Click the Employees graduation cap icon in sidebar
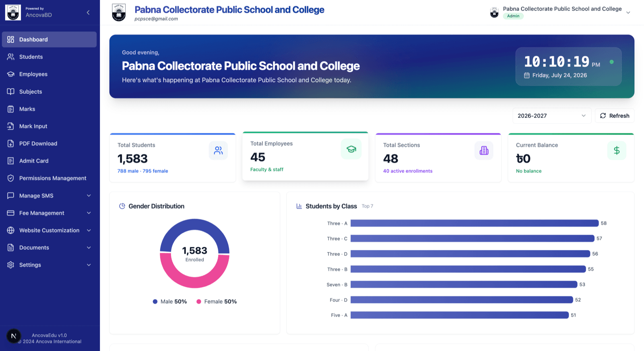This screenshot has height=351, width=644. 11,74
